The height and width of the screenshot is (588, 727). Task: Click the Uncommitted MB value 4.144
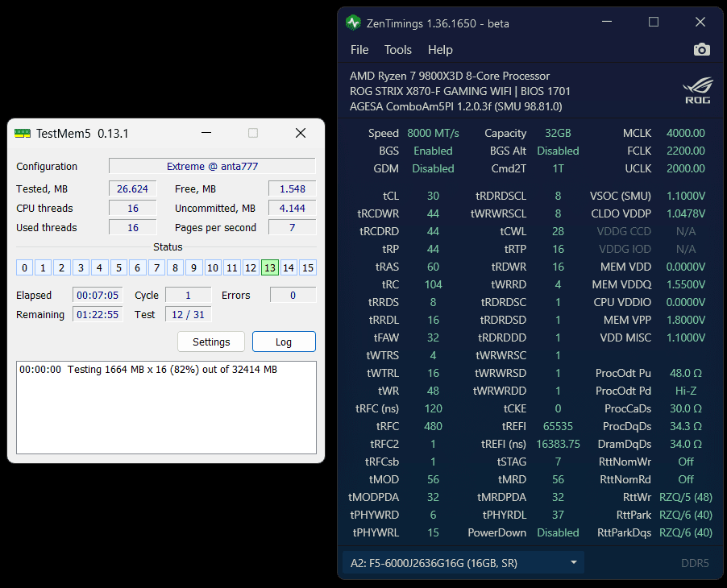(x=292, y=209)
